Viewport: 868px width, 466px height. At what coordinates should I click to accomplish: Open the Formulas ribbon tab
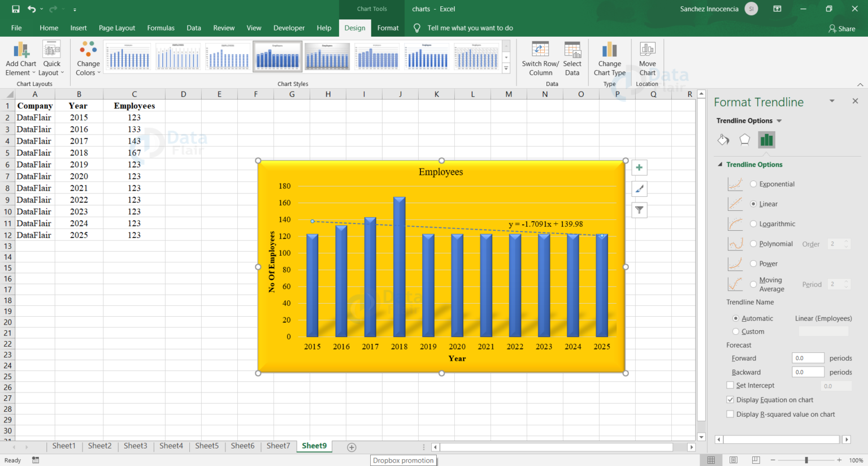[160, 28]
